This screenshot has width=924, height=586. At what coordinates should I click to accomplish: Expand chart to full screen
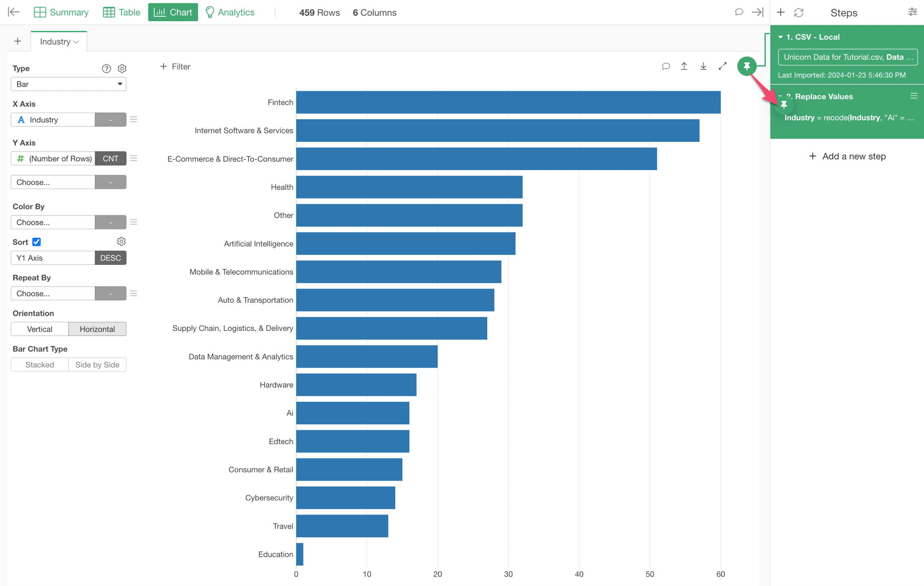(x=722, y=66)
